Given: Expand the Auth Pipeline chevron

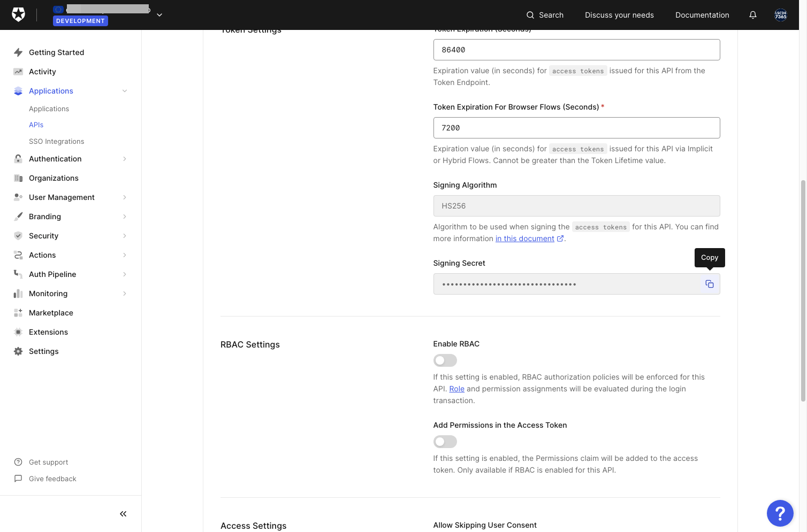Looking at the screenshot, I should point(125,274).
